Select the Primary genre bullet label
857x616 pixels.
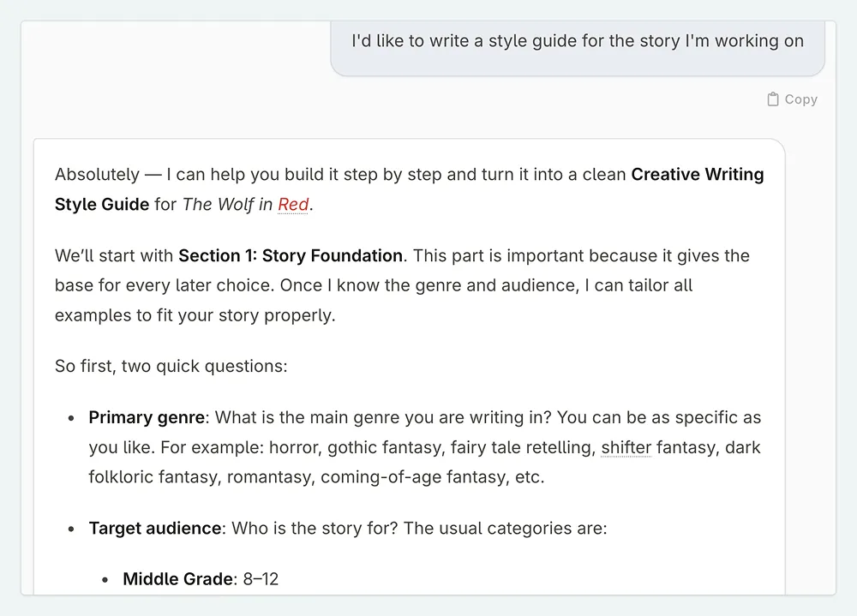pyautogui.click(x=145, y=417)
